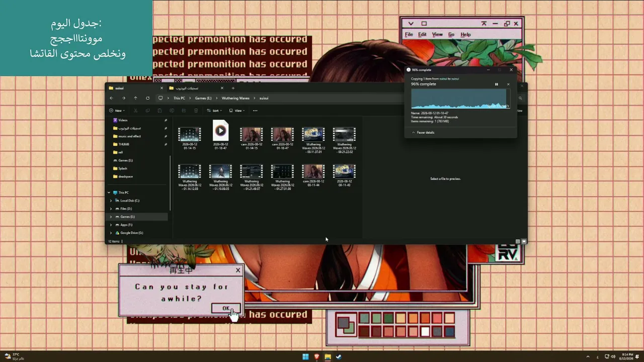Click the navigation pane scrollbar
Screen dimensions: 644x362
[x=171, y=183]
